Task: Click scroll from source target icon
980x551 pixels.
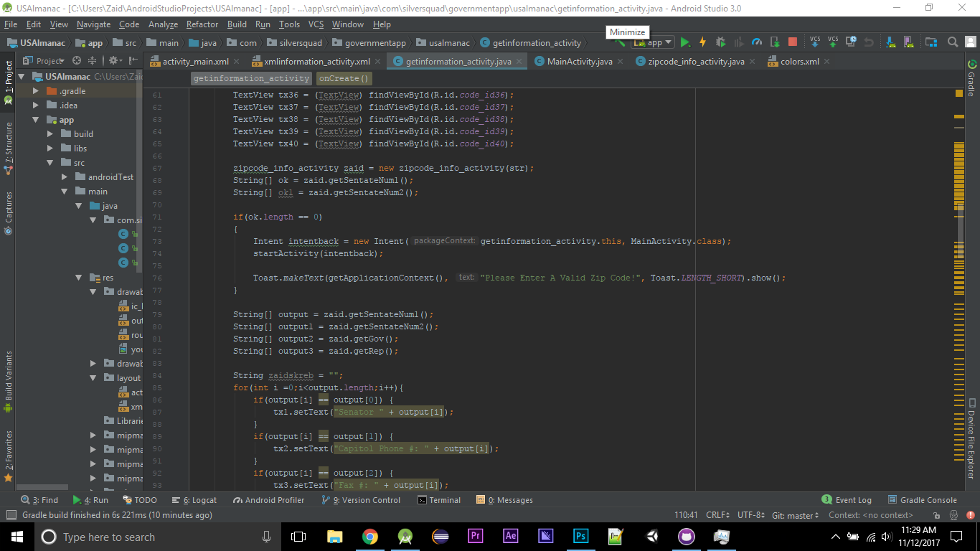Action: (x=77, y=61)
